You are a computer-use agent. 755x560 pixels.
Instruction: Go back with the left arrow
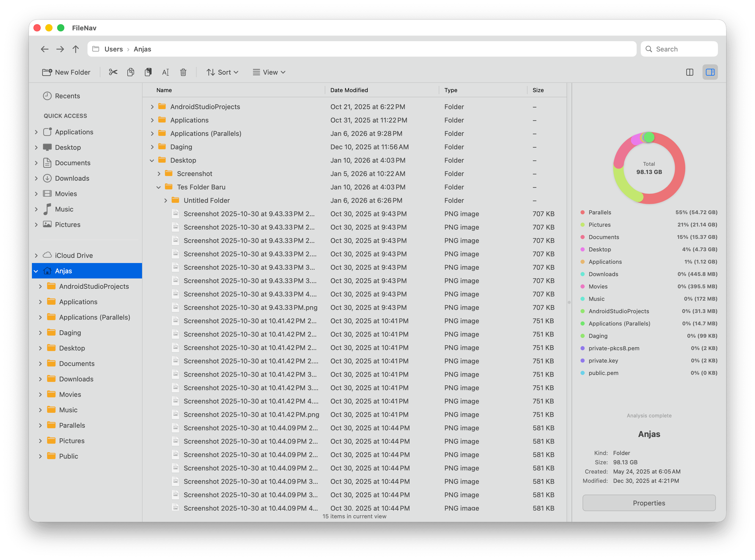tap(45, 49)
